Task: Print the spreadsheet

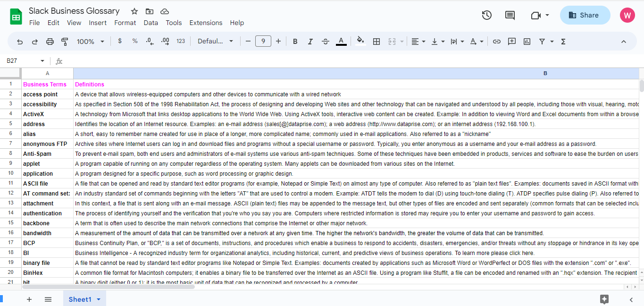Action: tap(50, 42)
